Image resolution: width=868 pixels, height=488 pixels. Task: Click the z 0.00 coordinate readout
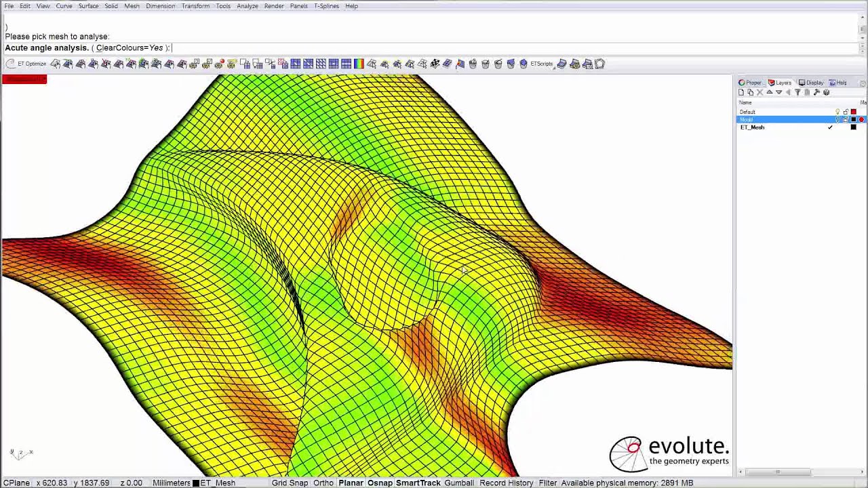(130, 483)
